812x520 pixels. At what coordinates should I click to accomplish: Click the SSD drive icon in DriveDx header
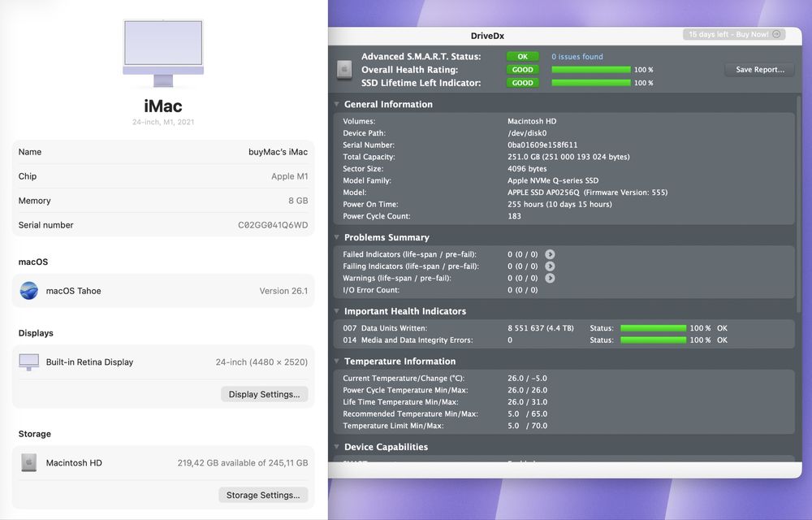[344, 69]
